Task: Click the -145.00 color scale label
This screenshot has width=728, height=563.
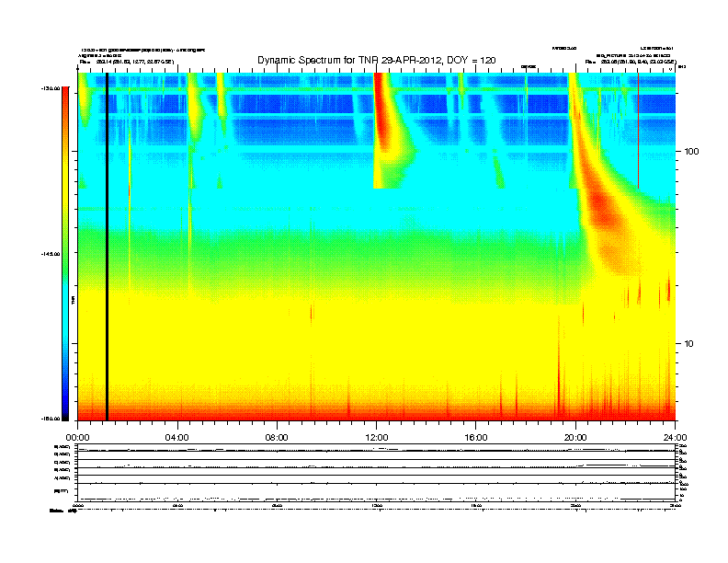Action: [x=51, y=254]
